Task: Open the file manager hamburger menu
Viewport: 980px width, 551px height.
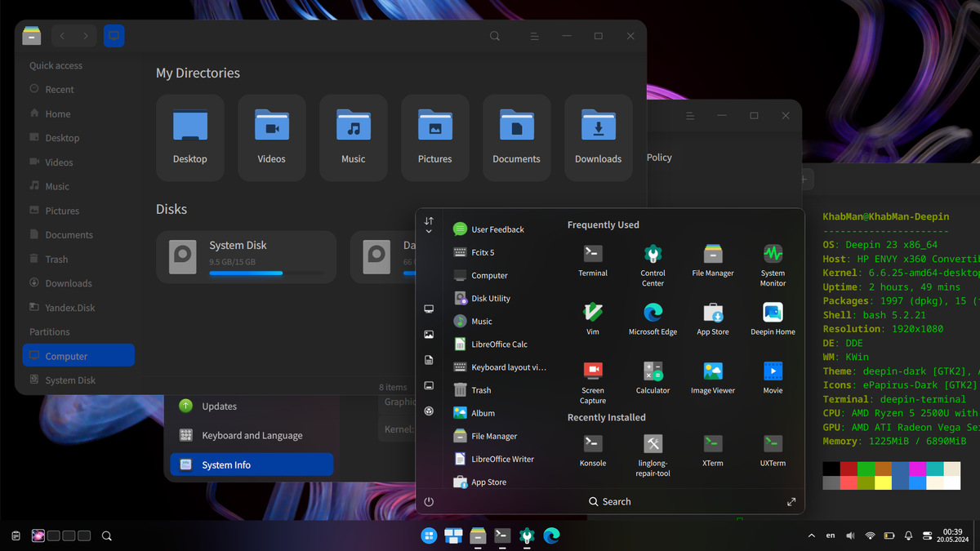Action: point(533,36)
